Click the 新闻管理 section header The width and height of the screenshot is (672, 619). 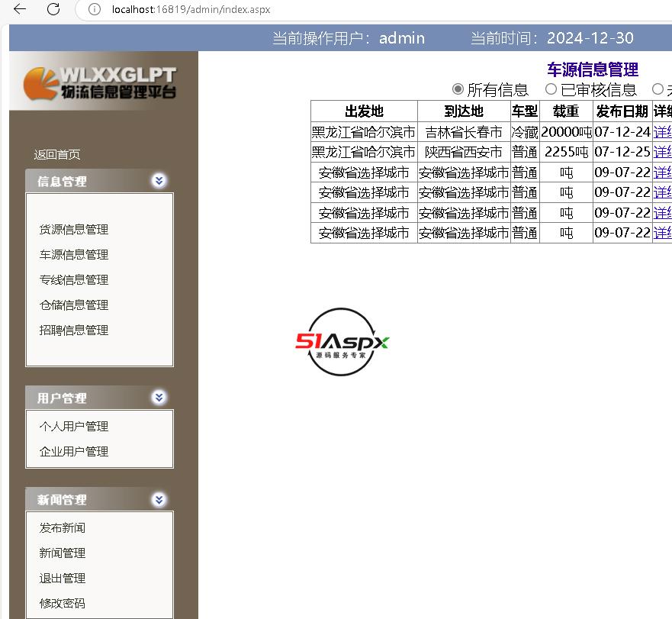coord(99,499)
